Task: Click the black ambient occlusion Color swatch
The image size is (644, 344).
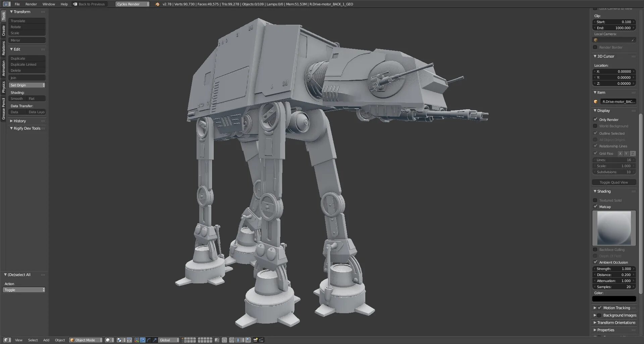Action: [x=614, y=299]
